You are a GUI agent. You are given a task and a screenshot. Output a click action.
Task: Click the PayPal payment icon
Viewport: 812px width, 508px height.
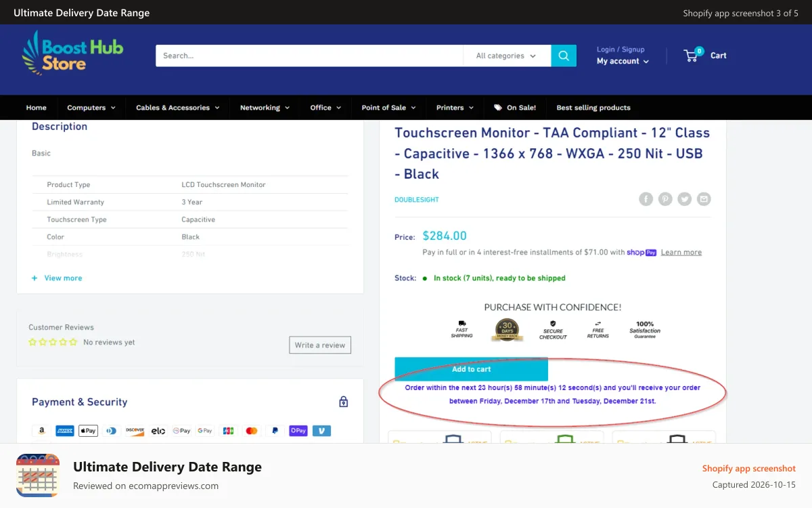275,431
